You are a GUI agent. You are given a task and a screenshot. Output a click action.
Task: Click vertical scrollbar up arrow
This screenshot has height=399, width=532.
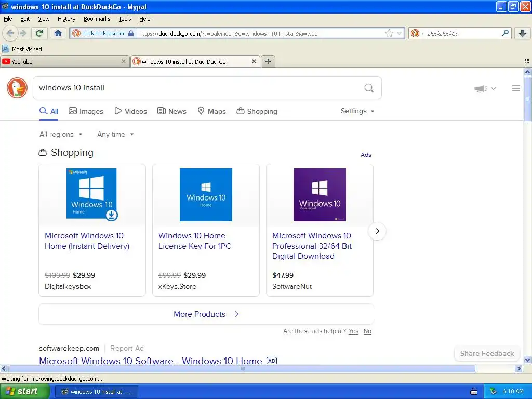(x=527, y=72)
